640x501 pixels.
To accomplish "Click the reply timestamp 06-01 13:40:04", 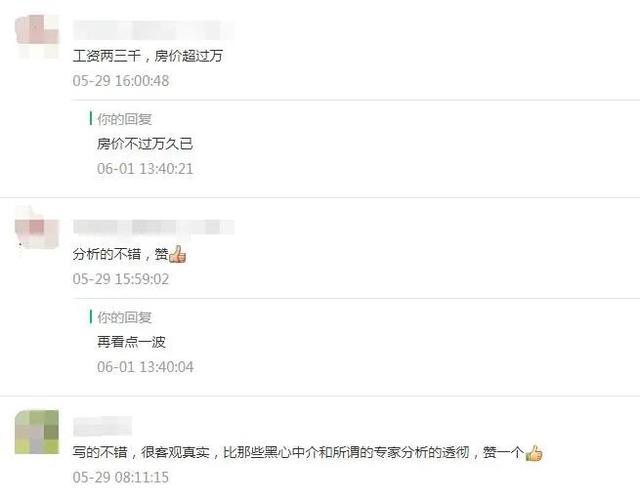I will tap(145, 367).
